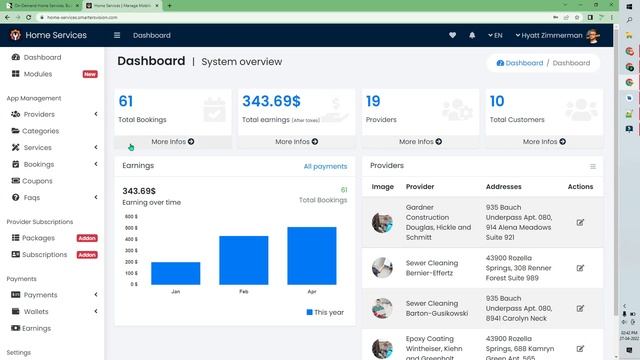Edit the Sewer Cleaning Bernier-Effertz provider
This screenshot has height=360, width=640.
point(580,268)
